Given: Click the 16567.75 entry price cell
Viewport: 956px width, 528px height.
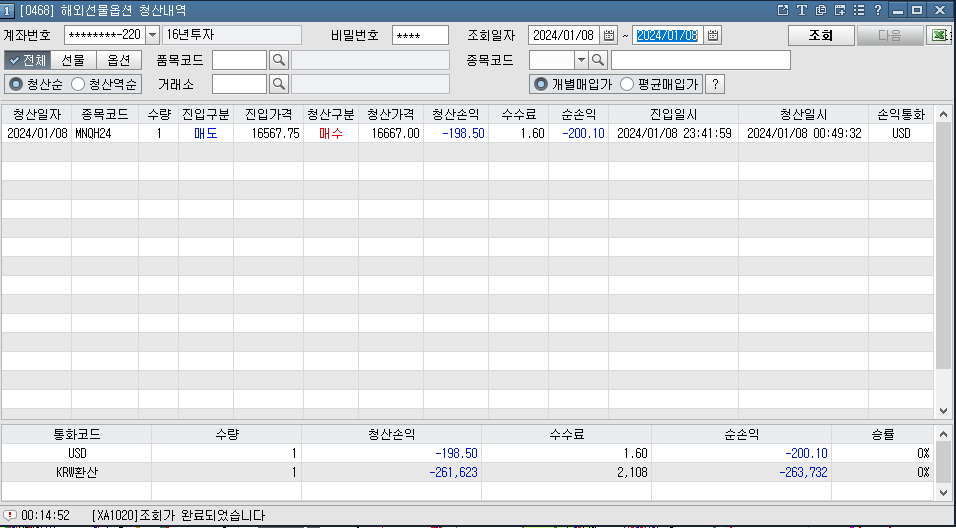Looking at the screenshot, I should [x=268, y=134].
